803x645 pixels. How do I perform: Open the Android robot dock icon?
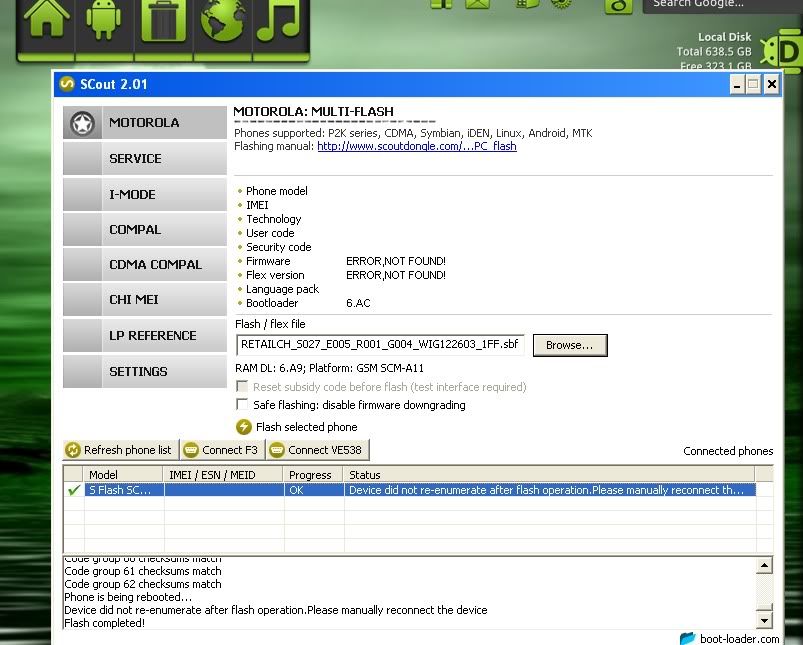click(x=105, y=21)
